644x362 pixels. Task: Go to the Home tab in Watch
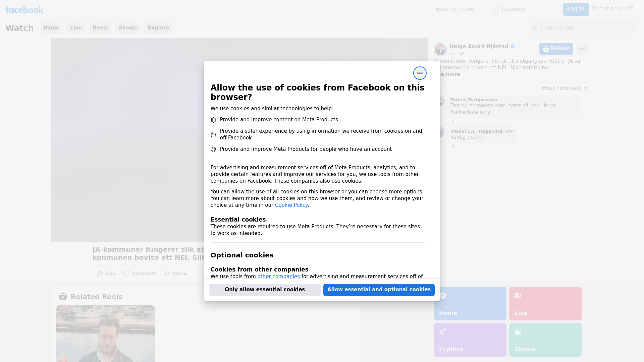(51, 28)
